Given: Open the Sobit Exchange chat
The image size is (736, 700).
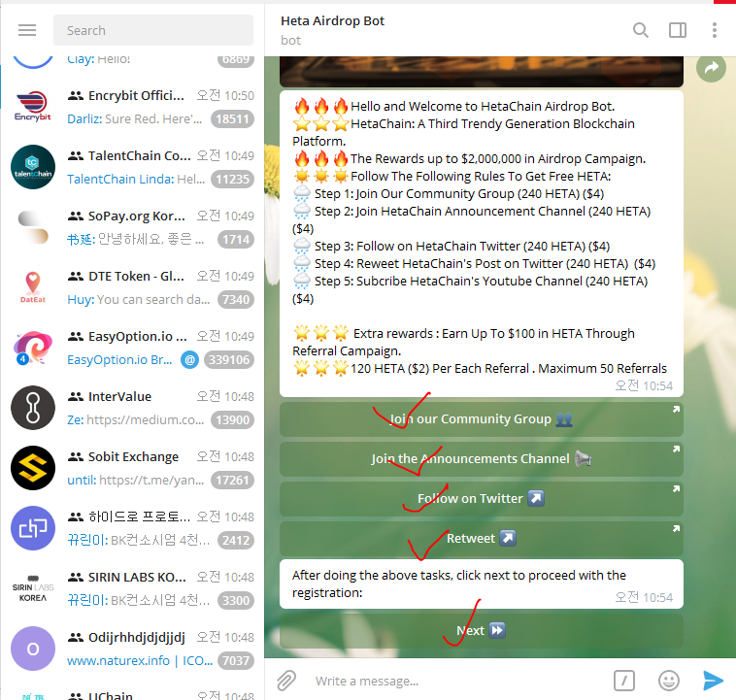Looking at the screenshot, I should 132,468.
